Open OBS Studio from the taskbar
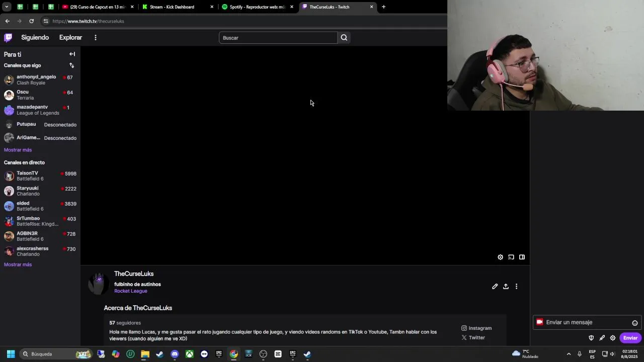644x362 pixels. click(263, 354)
